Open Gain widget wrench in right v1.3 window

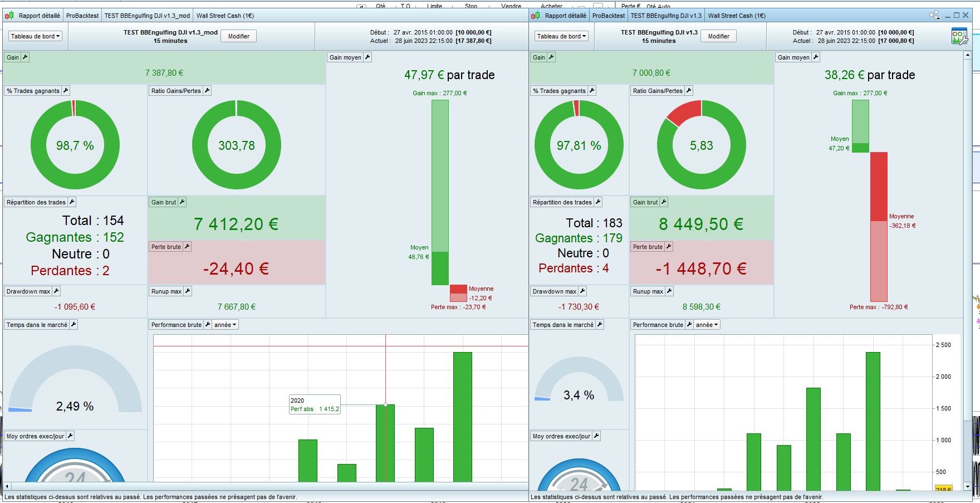(551, 57)
